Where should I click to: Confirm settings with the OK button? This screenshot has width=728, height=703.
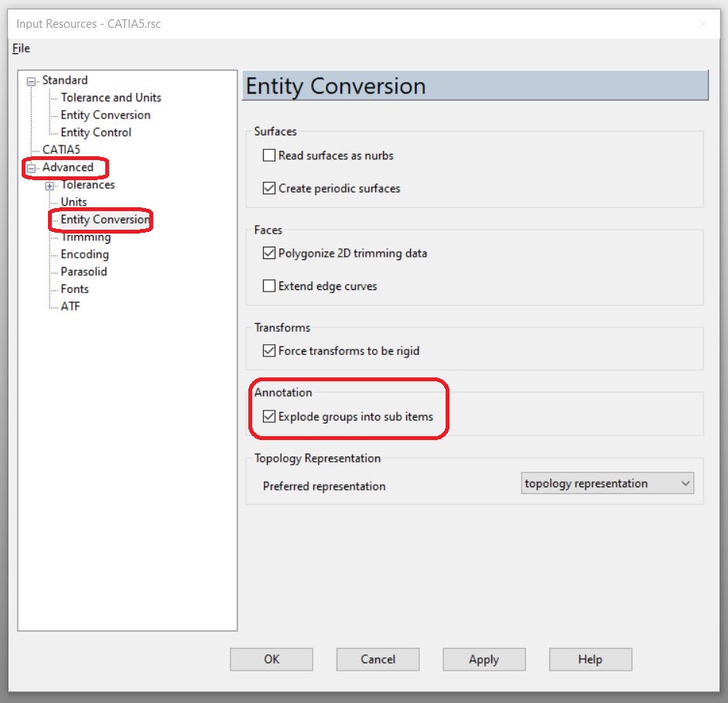click(x=271, y=659)
